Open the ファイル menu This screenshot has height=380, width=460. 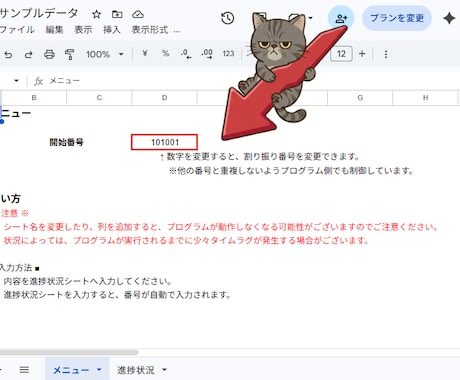tap(17, 30)
